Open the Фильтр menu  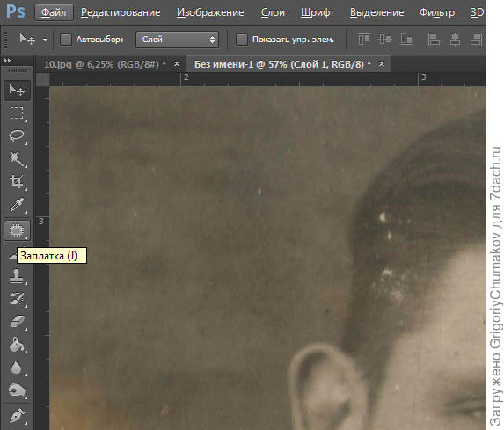pos(437,12)
